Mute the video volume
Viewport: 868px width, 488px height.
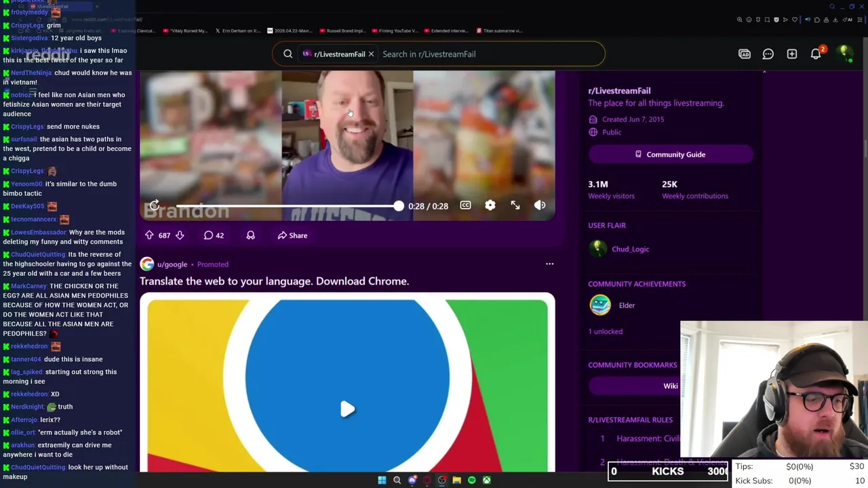pyautogui.click(x=540, y=205)
